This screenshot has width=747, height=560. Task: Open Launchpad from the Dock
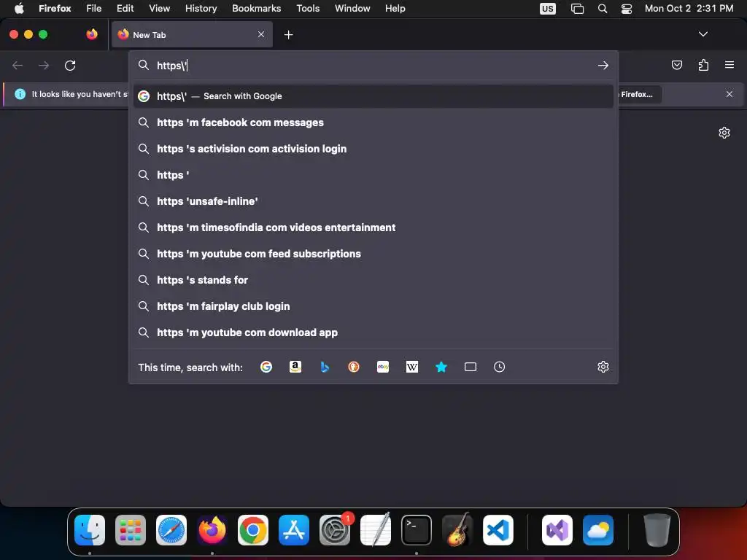pos(131,530)
